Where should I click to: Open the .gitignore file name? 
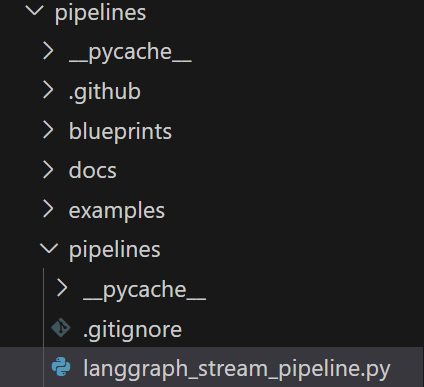click(x=133, y=330)
